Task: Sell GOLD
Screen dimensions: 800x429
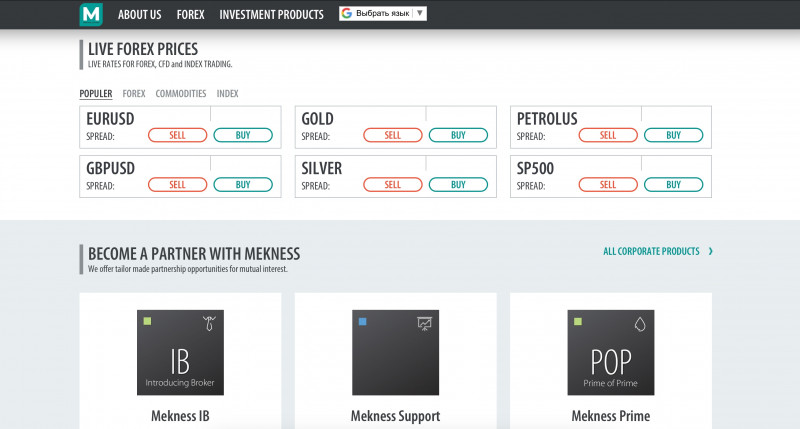Action: (393, 135)
